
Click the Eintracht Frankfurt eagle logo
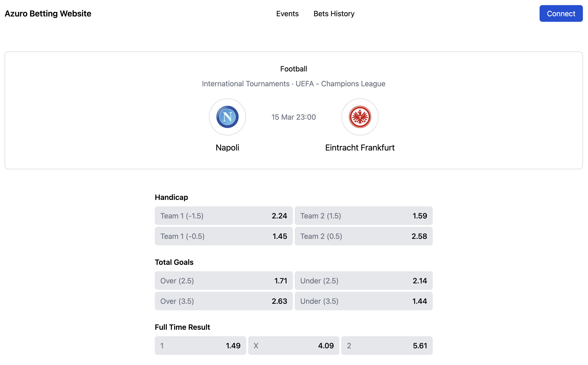coord(360,117)
